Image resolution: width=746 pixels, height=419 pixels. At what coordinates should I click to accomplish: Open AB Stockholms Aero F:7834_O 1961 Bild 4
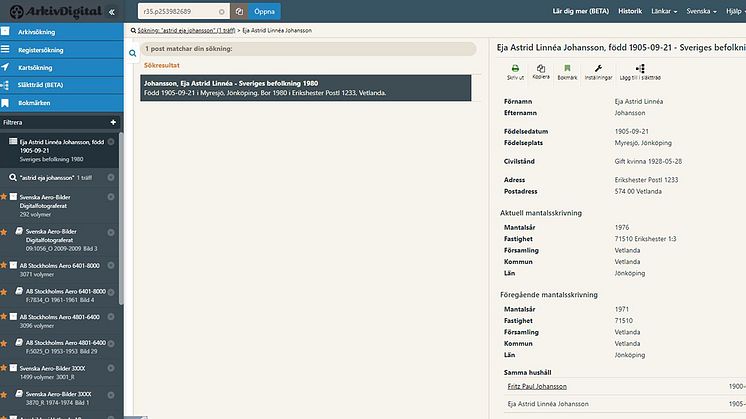coord(66,295)
